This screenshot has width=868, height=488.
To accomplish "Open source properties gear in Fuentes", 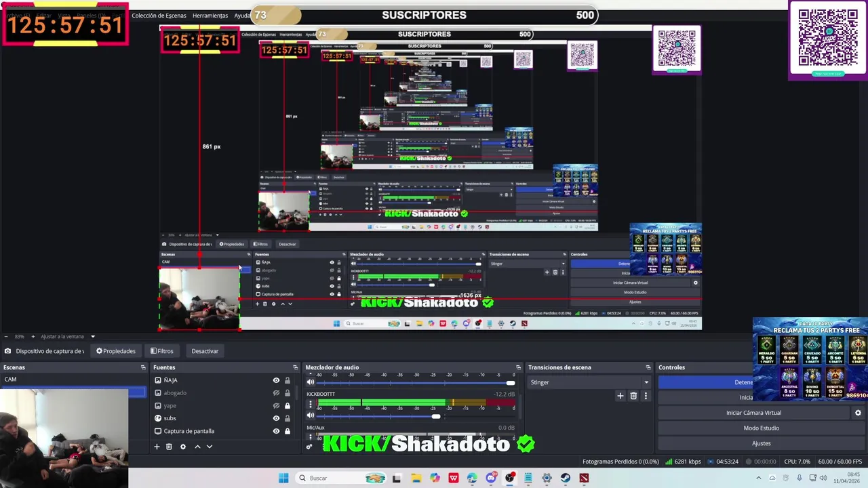I will click(x=182, y=447).
